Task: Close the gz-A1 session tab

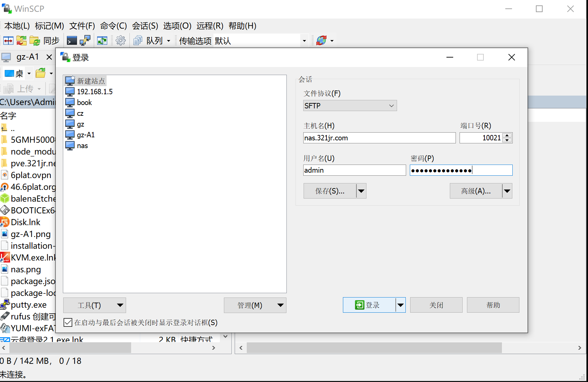Action: pos(49,57)
